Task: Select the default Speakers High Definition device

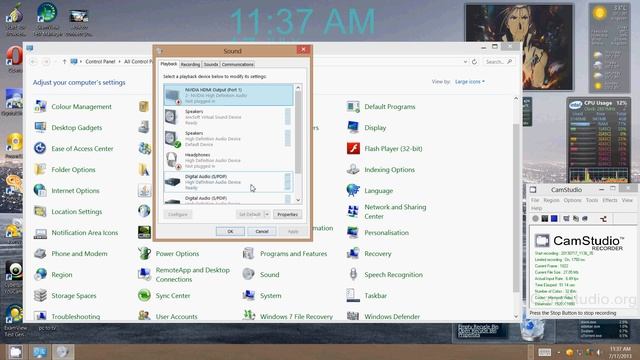Action: 228,138
